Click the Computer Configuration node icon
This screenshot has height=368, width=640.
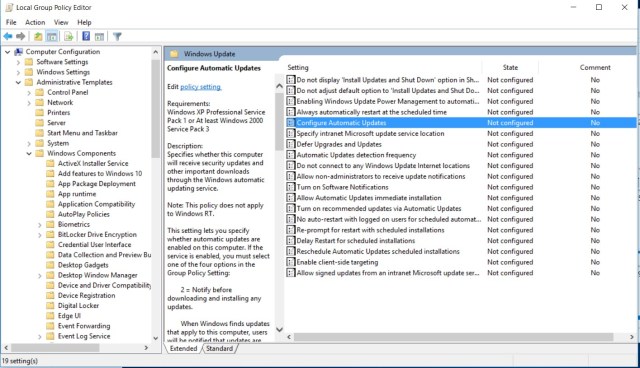click(18, 52)
